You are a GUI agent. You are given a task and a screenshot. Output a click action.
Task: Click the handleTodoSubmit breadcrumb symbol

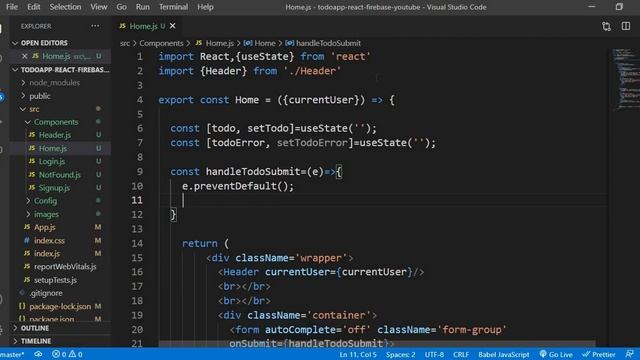328,43
